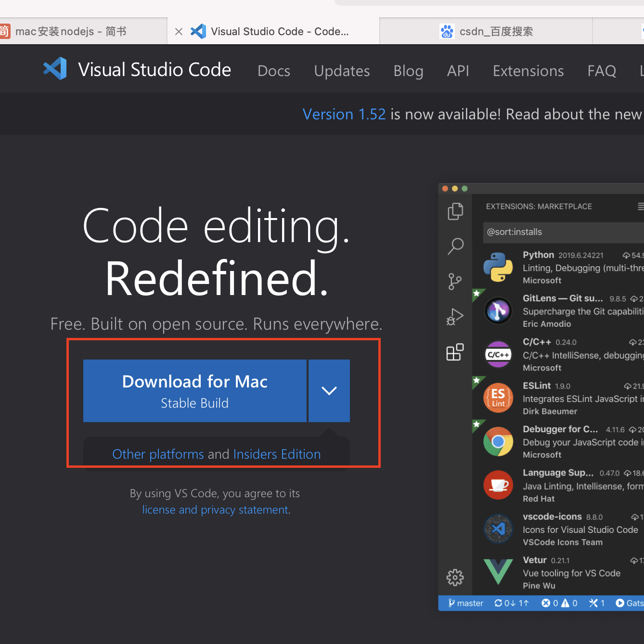Open the Extensions navigation item
The height and width of the screenshot is (644, 644).
click(528, 71)
